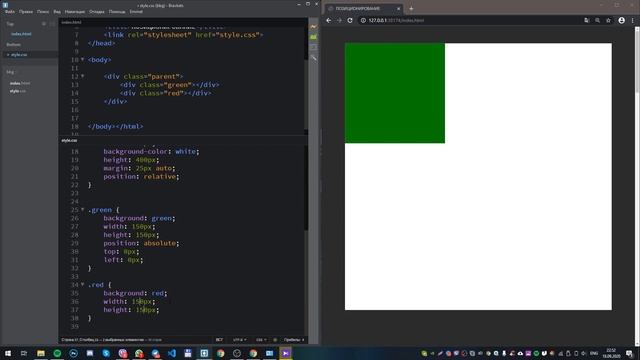640x360 pixels.
Task: Open Вид menu in Brackets
Action: click(x=57, y=12)
